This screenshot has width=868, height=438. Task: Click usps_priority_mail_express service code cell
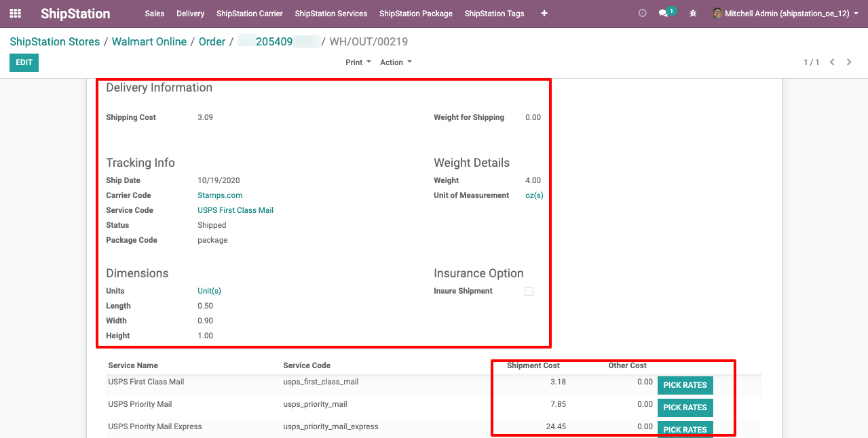331,426
